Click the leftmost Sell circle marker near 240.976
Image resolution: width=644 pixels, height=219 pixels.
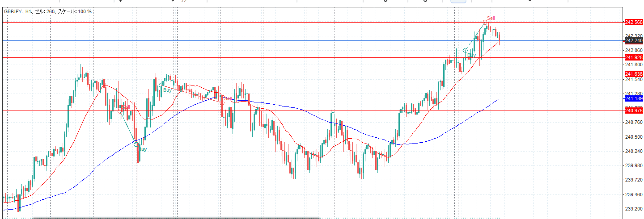120,111
